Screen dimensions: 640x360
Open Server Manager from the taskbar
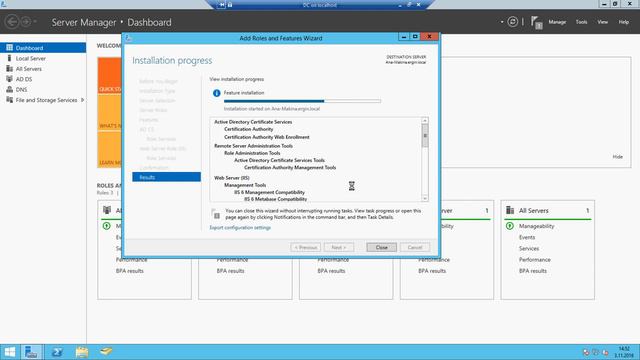click(x=31, y=352)
